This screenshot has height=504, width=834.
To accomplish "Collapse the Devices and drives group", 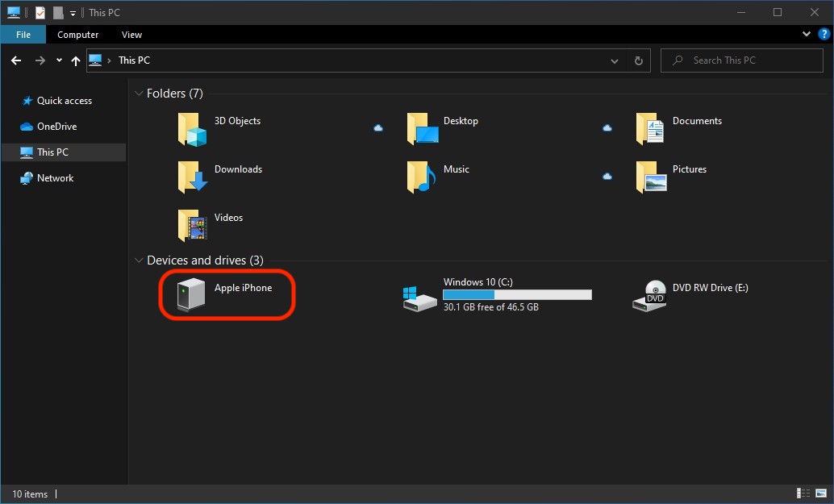I will pyautogui.click(x=139, y=260).
